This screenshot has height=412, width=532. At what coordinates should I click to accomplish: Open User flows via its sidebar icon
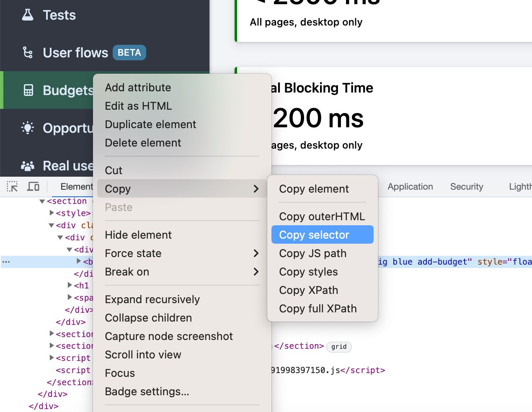pyautogui.click(x=28, y=52)
